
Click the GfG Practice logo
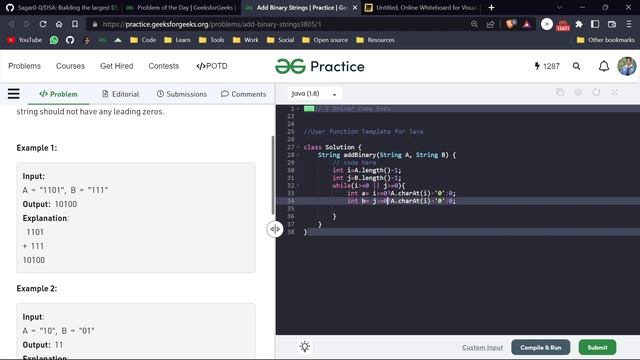[320, 66]
